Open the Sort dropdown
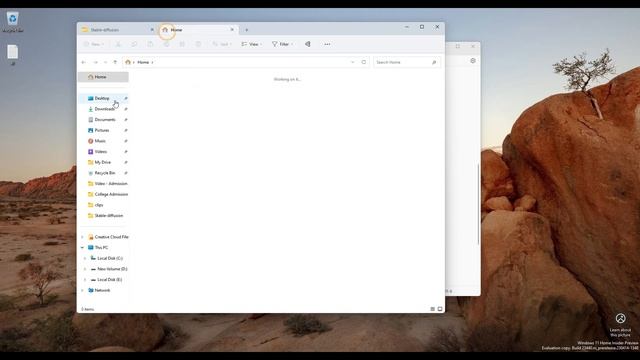This screenshot has height=360, width=640. tap(222, 44)
